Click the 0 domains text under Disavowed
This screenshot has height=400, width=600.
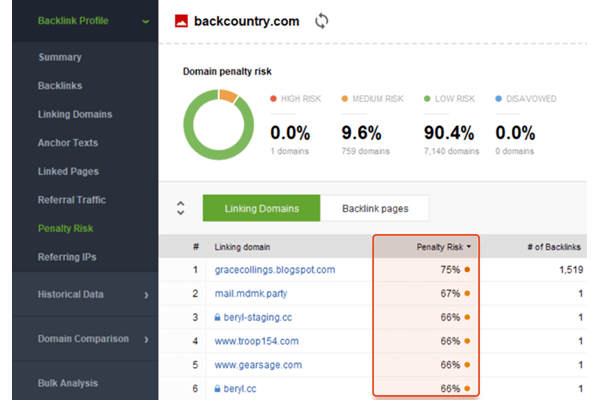click(514, 151)
